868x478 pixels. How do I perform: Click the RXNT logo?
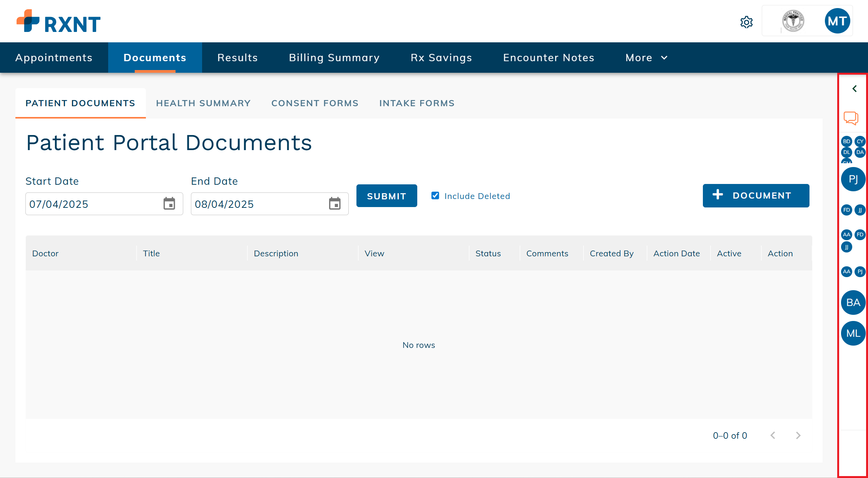[x=58, y=21]
